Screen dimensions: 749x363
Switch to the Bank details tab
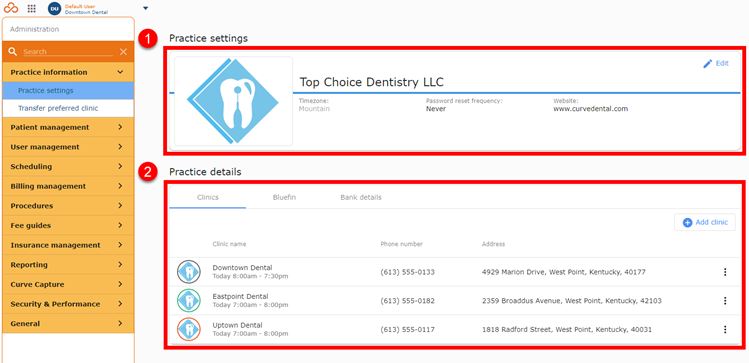pyautogui.click(x=361, y=197)
